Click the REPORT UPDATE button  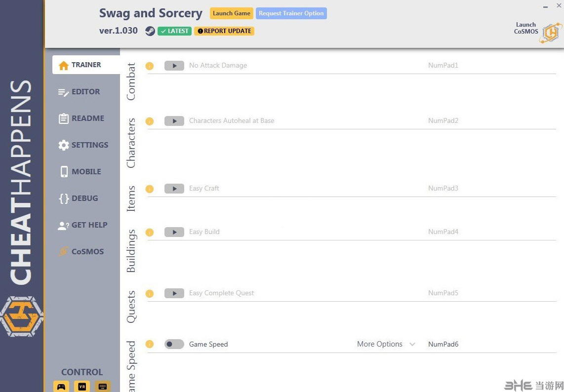coord(224,31)
